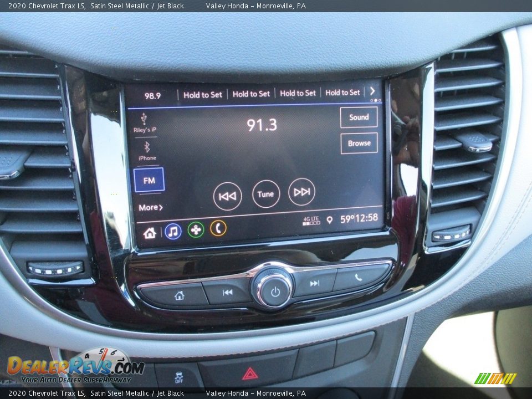
Task: Seek to next station on touchscreen
Action: coord(301,192)
